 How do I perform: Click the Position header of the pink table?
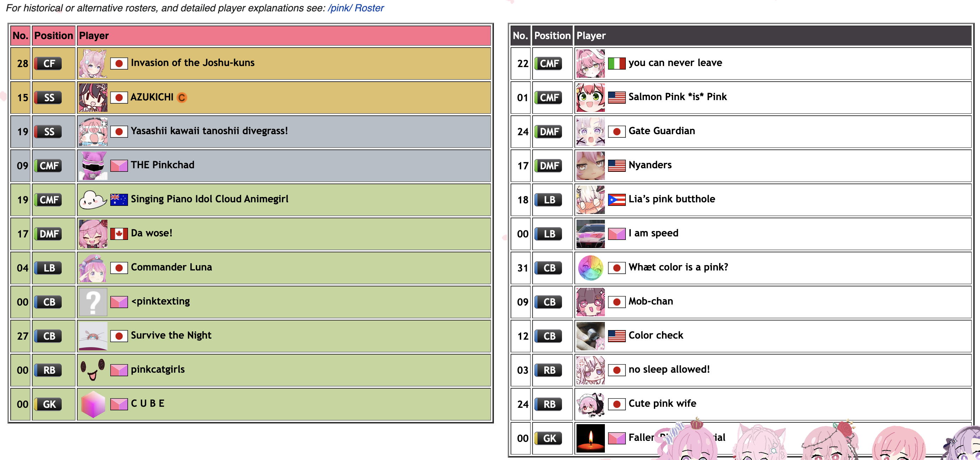(53, 35)
